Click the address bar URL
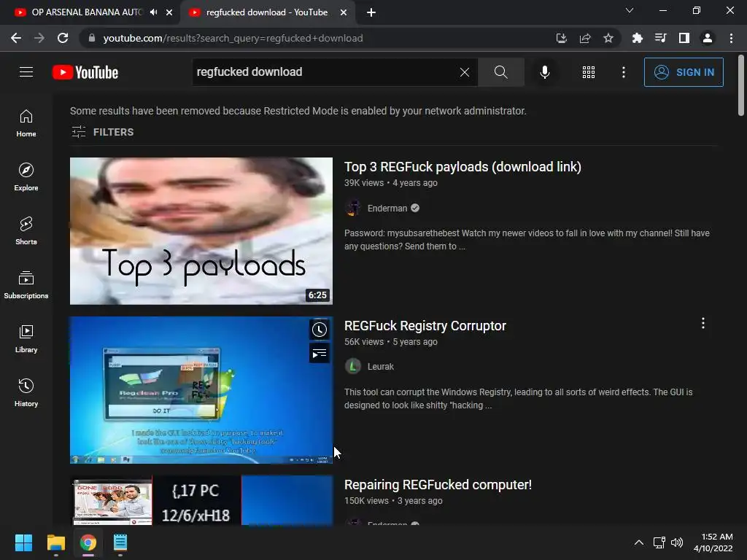The width and height of the screenshot is (747, 560). click(233, 38)
